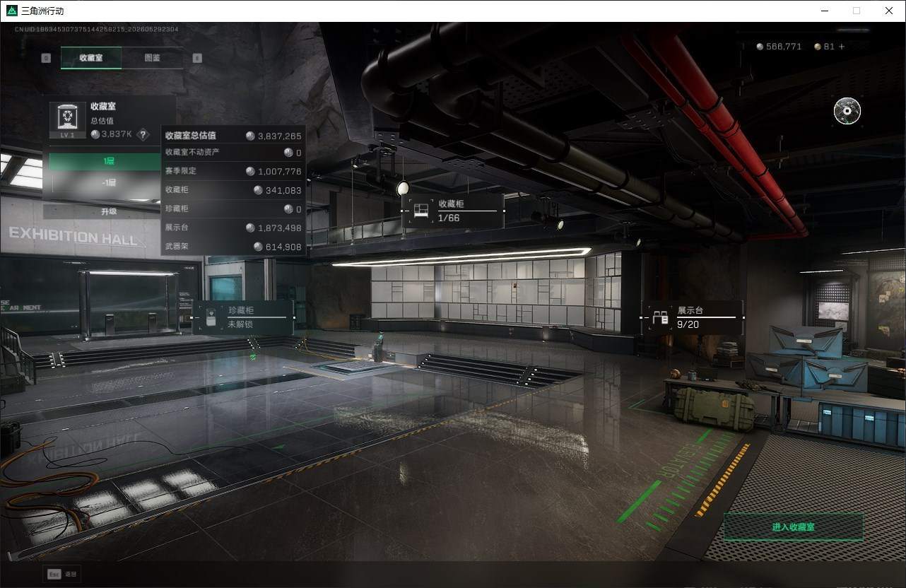
Task: Click the round disc icon at upper right
Action: (x=847, y=111)
